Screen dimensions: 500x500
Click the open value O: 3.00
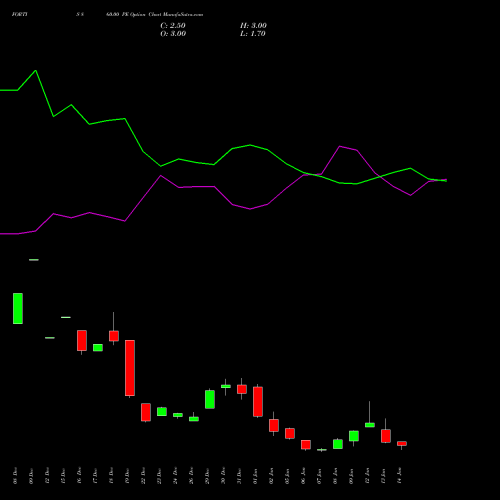[173, 34]
